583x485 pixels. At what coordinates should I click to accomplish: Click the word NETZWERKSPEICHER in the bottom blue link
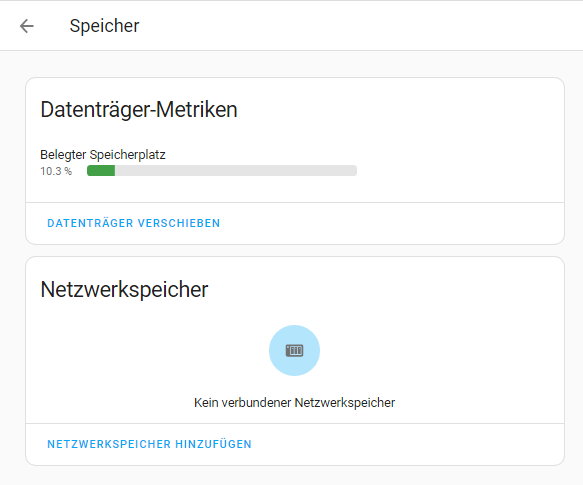point(109,444)
